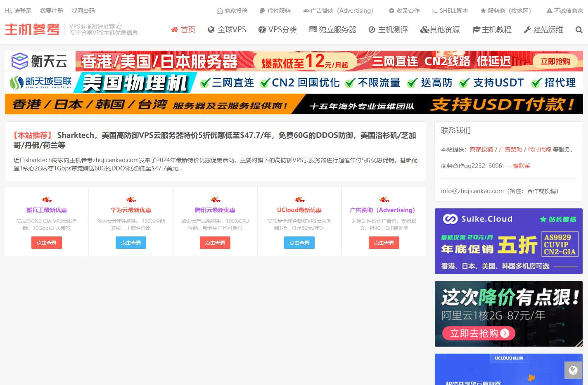588x385 pixels.
Task: Click the 阿里云 立即去抢购 ad banner
Action: pos(509,314)
